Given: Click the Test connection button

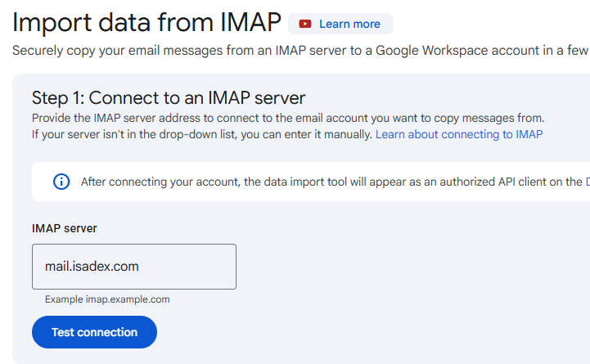Looking at the screenshot, I should (x=94, y=332).
